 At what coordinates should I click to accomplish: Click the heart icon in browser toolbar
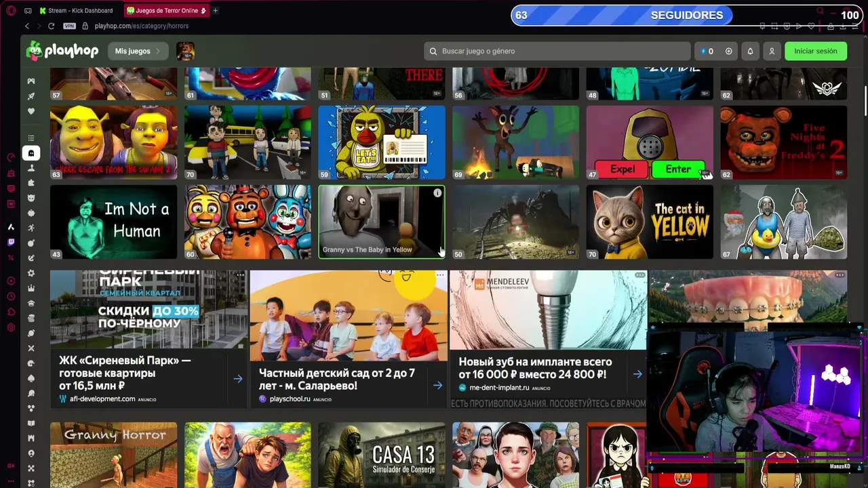pos(811,26)
